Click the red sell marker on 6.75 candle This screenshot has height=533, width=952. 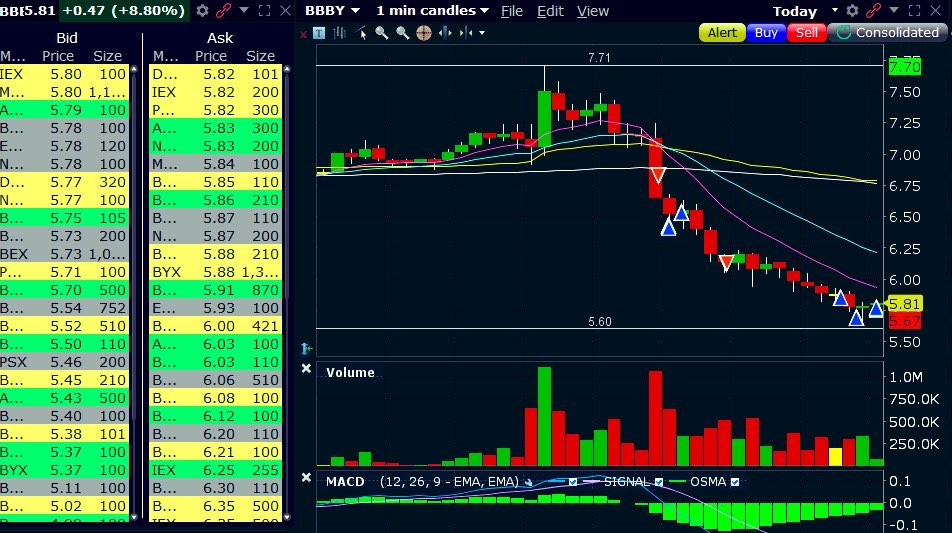click(658, 175)
